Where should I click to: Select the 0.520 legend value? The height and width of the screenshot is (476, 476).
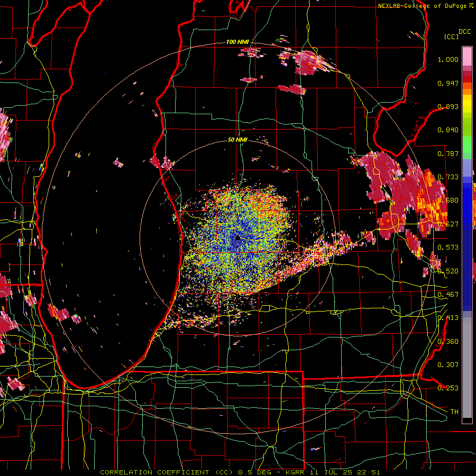click(x=448, y=271)
